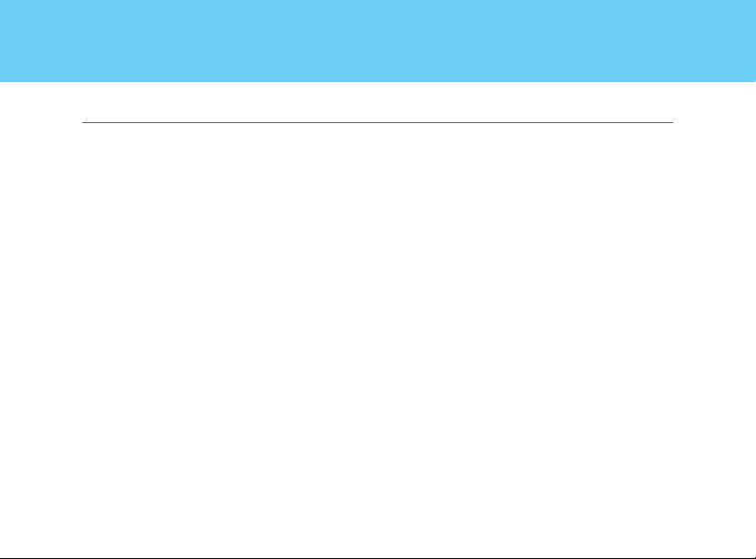Click the dark border line at the bottom
The image size is (756, 559).
[378, 558]
